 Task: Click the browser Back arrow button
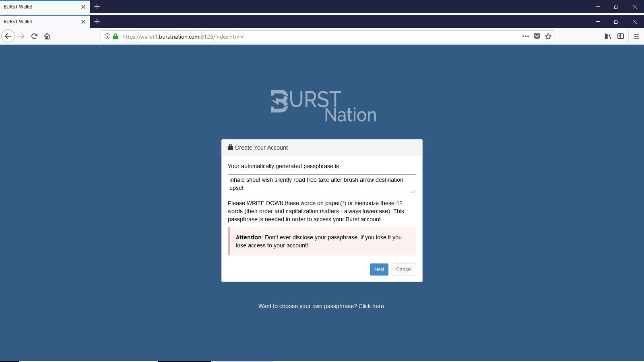tap(8, 36)
